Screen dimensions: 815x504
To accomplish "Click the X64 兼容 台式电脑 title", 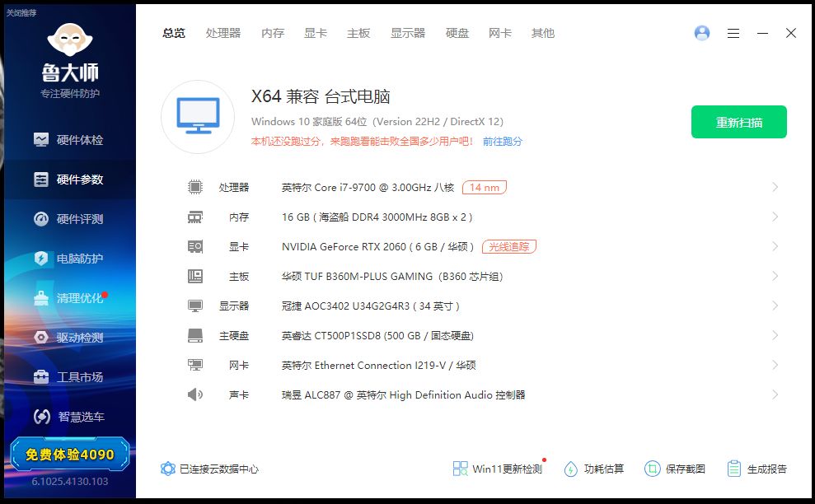I will [x=321, y=96].
